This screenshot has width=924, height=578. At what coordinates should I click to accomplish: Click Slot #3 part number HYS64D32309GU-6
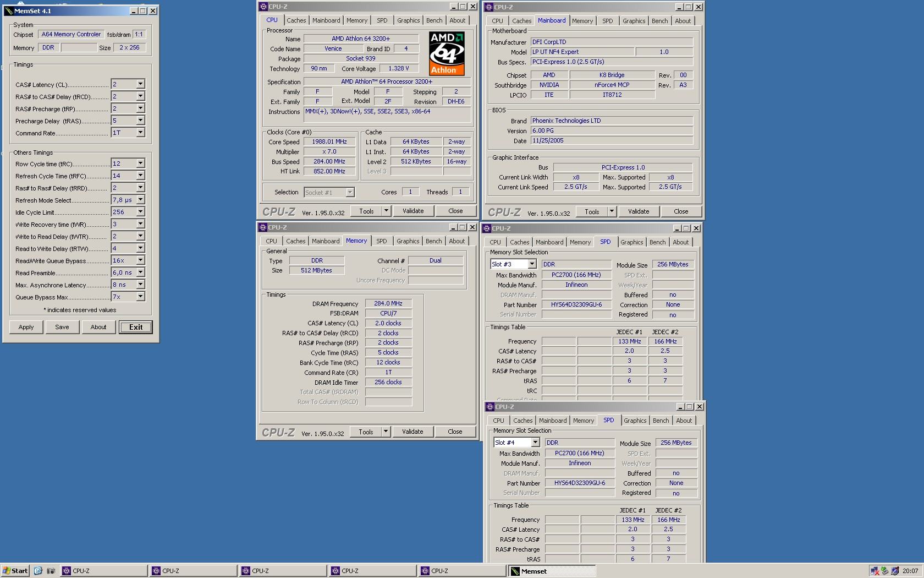click(x=576, y=304)
